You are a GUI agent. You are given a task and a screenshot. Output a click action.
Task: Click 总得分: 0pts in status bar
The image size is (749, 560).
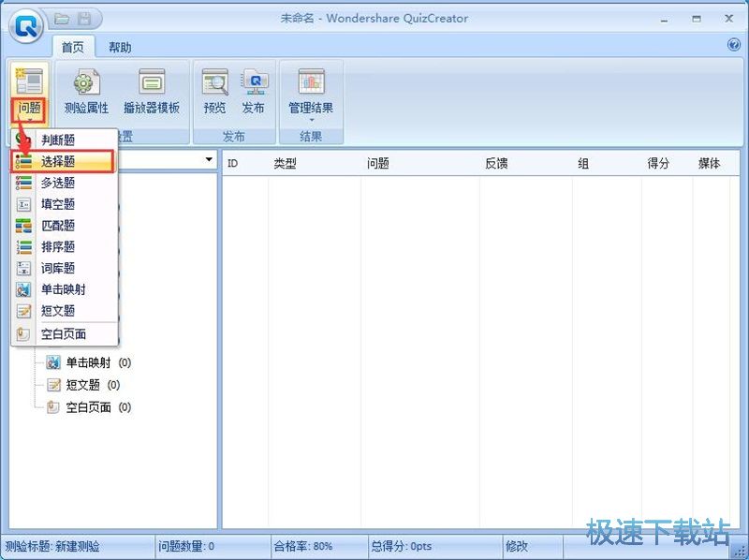tap(402, 546)
